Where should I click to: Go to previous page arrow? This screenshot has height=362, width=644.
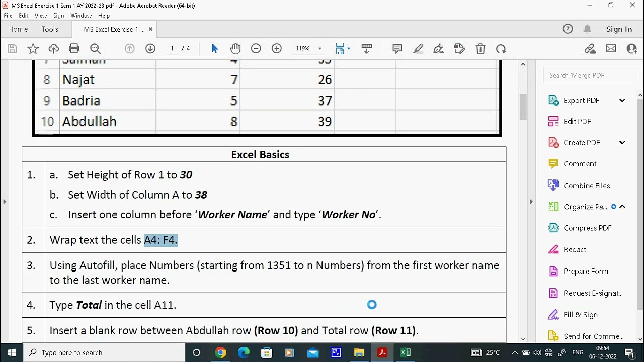coord(130,49)
